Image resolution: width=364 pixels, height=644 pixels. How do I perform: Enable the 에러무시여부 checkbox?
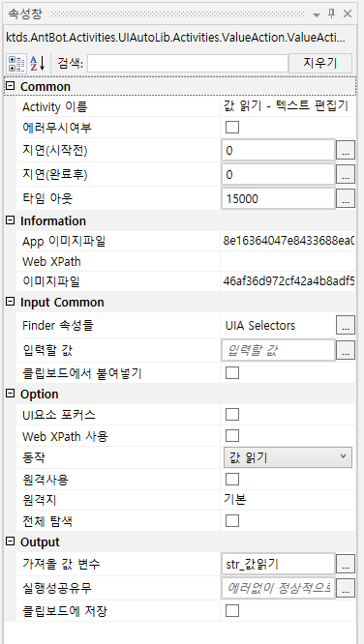(232, 128)
